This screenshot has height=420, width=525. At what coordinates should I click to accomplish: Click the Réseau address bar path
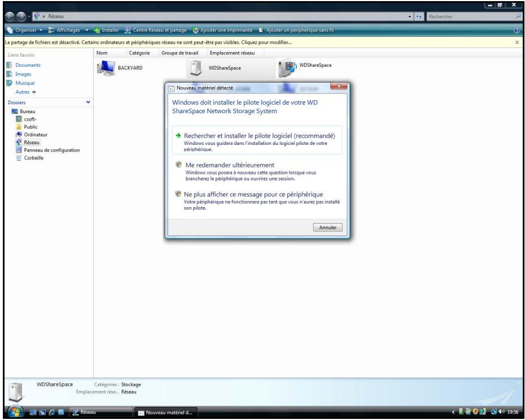(x=55, y=16)
